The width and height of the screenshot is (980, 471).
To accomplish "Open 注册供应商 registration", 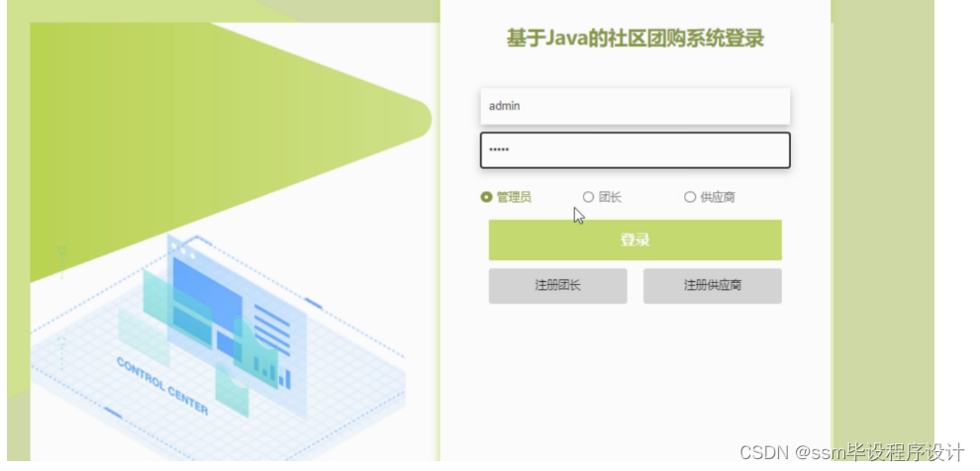I will click(x=713, y=286).
